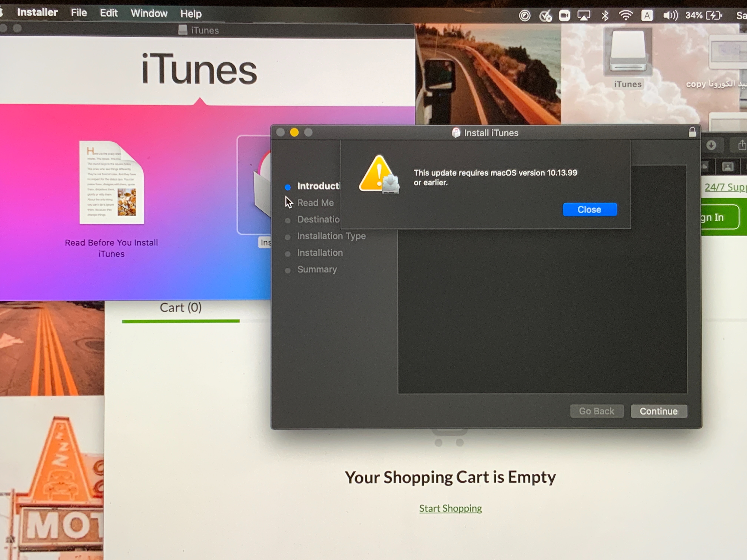Select the Cart (0) tab
747x560 pixels.
(x=181, y=308)
